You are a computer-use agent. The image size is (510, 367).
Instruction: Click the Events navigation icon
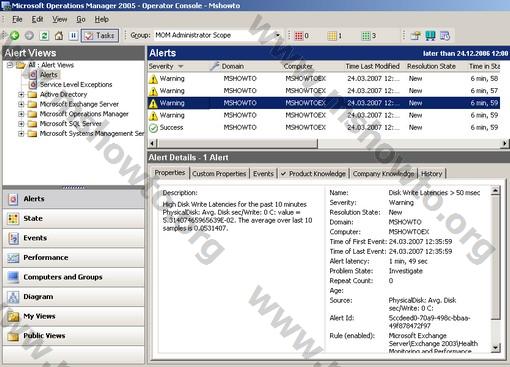coord(13,238)
